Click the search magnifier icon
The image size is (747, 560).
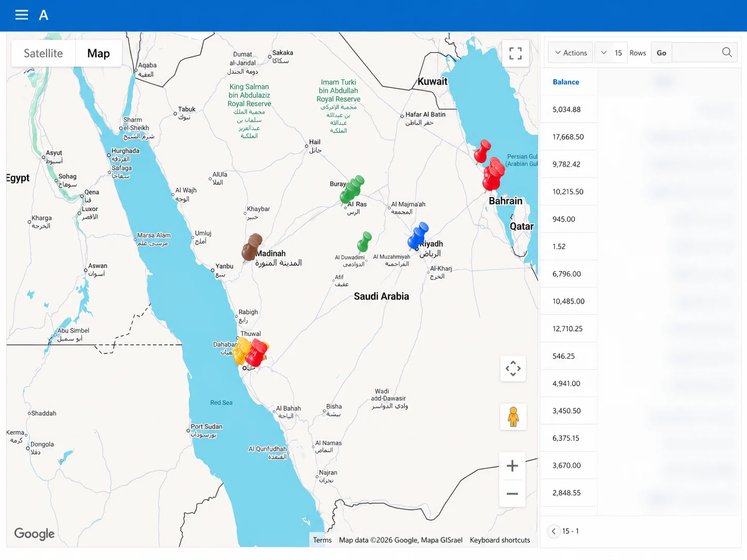pyautogui.click(x=727, y=52)
